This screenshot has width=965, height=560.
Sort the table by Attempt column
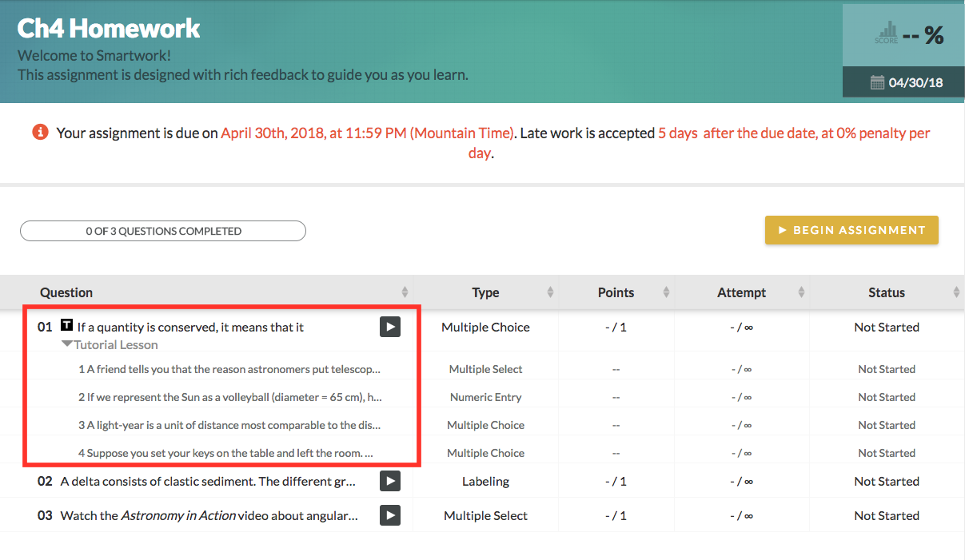(801, 292)
